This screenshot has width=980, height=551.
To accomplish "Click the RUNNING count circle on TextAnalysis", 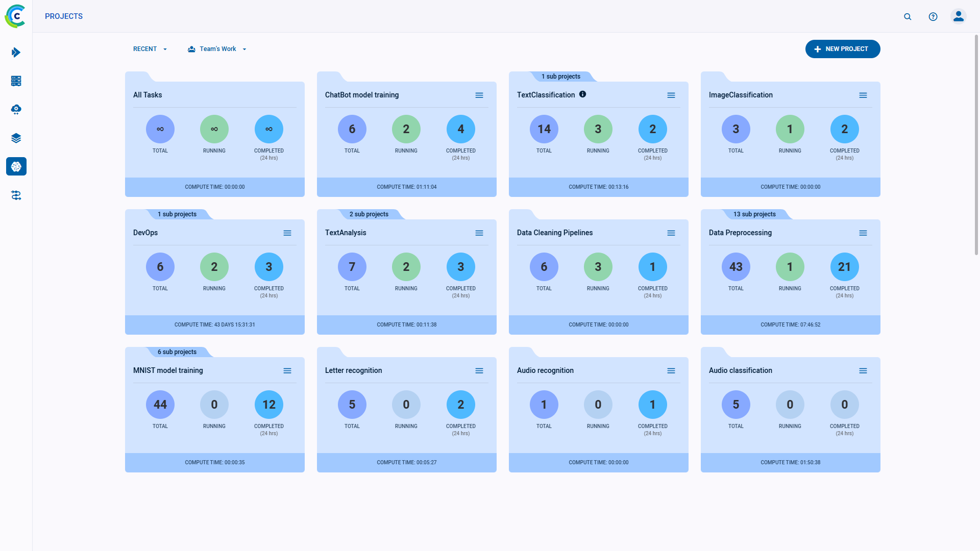I will [x=406, y=267].
